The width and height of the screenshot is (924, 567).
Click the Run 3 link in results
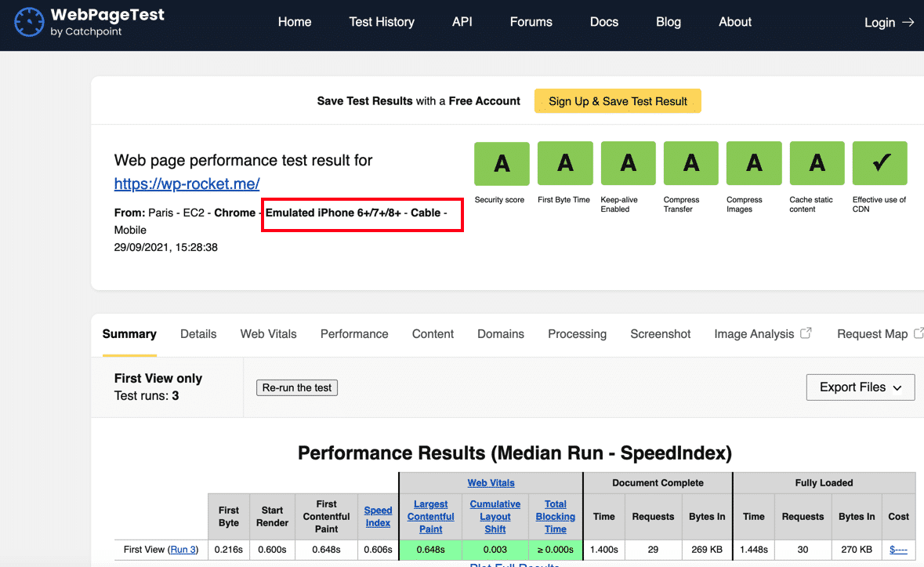(x=183, y=549)
